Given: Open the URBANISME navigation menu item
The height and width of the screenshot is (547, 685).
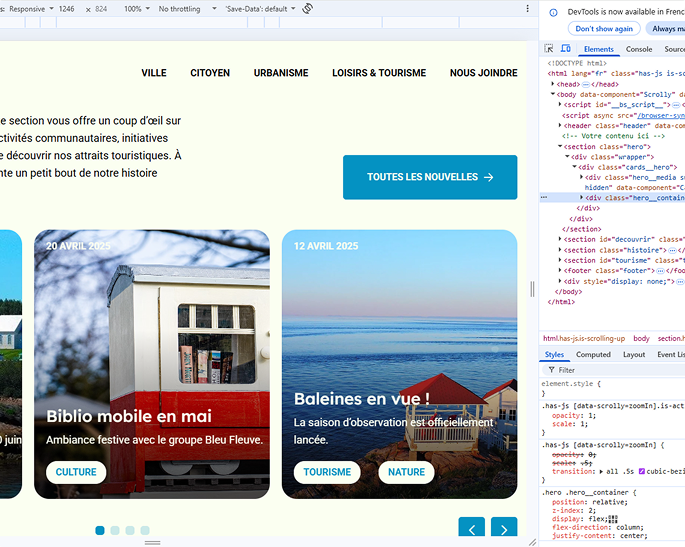Looking at the screenshot, I should point(281,73).
